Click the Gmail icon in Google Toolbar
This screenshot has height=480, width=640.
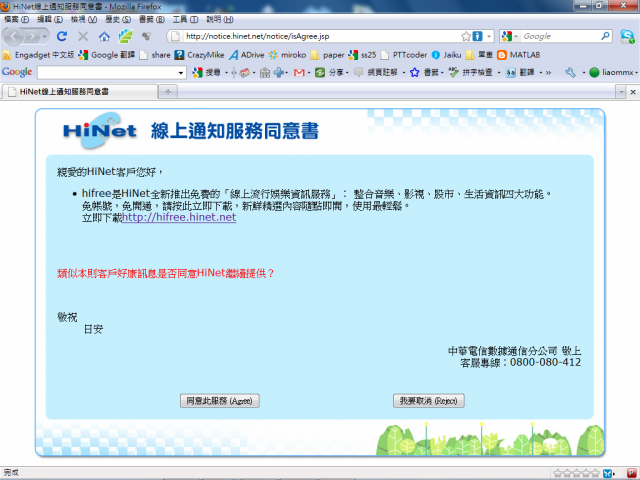coord(299,72)
